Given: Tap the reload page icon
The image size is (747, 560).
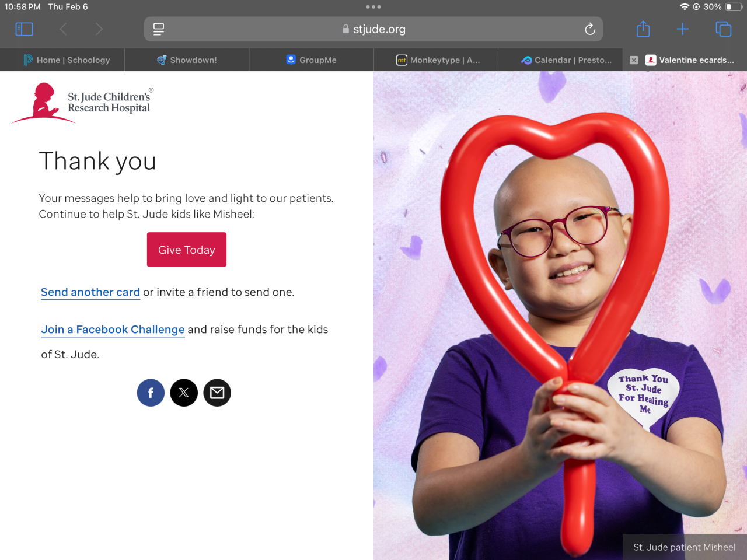Looking at the screenshot, I should 590,29.
